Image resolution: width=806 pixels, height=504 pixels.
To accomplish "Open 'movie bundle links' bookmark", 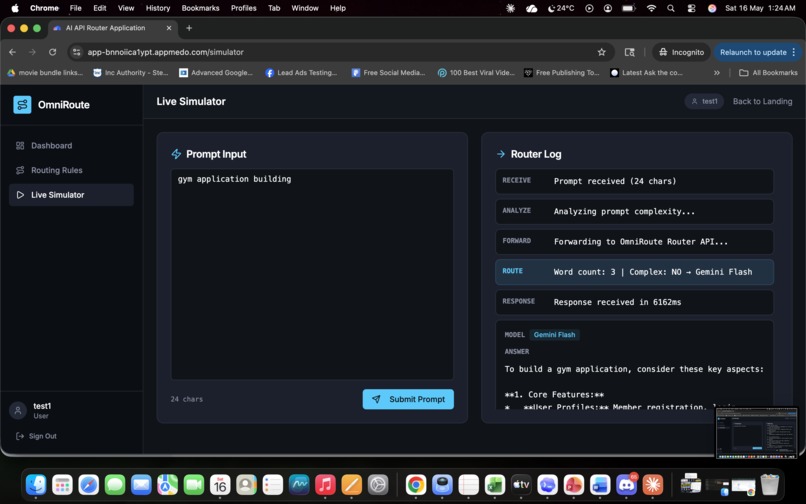I will pos(45,73).
